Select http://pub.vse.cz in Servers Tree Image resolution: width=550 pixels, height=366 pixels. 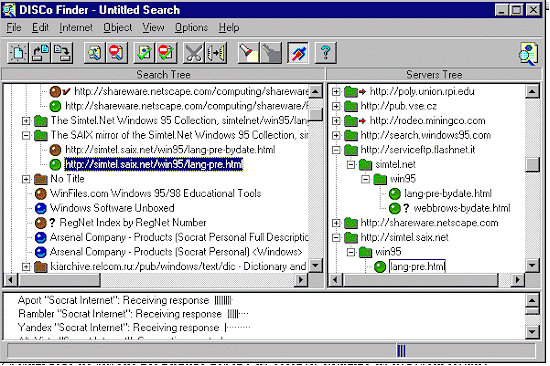coord(398,106)
